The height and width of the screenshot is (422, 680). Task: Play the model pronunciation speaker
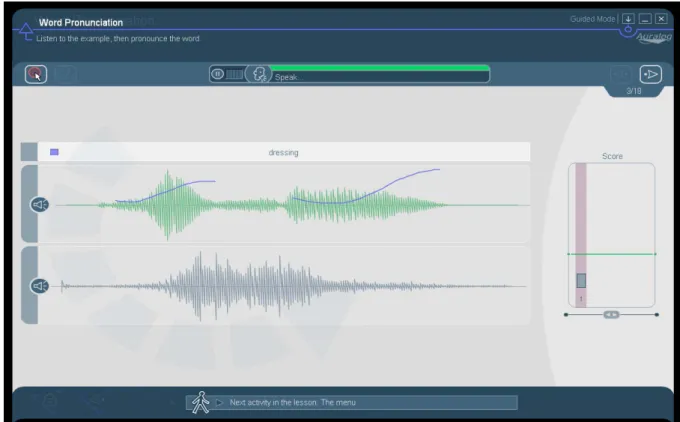(39, 204)
